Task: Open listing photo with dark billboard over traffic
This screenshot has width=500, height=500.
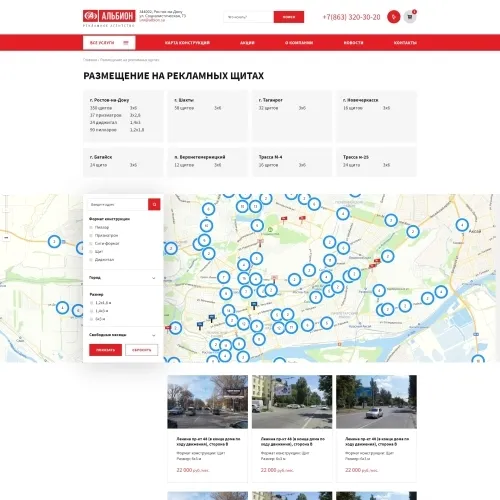Action: click(208, 402)
